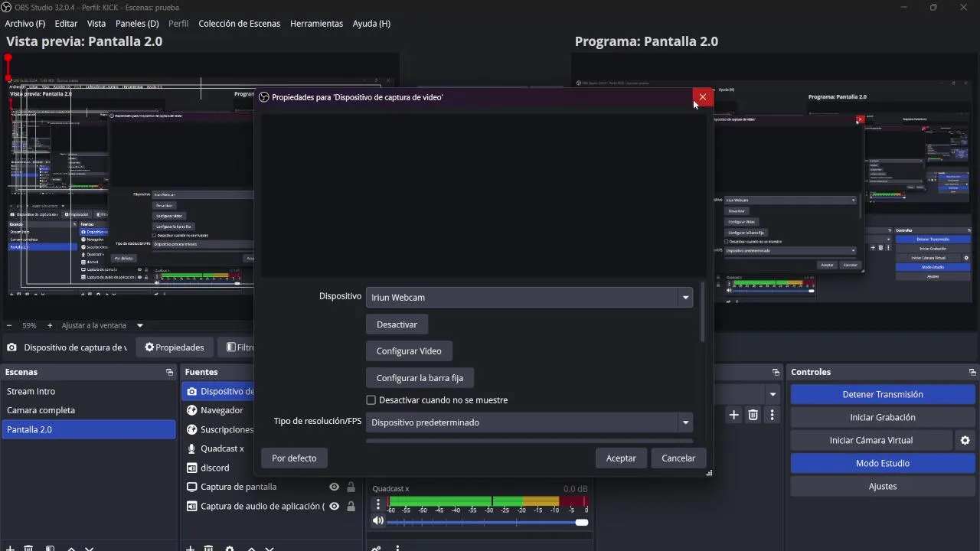The height and width of the screenshot is (551, 980).
Task: Open virtual camera settings gear
Action: (x=965, y=440)
